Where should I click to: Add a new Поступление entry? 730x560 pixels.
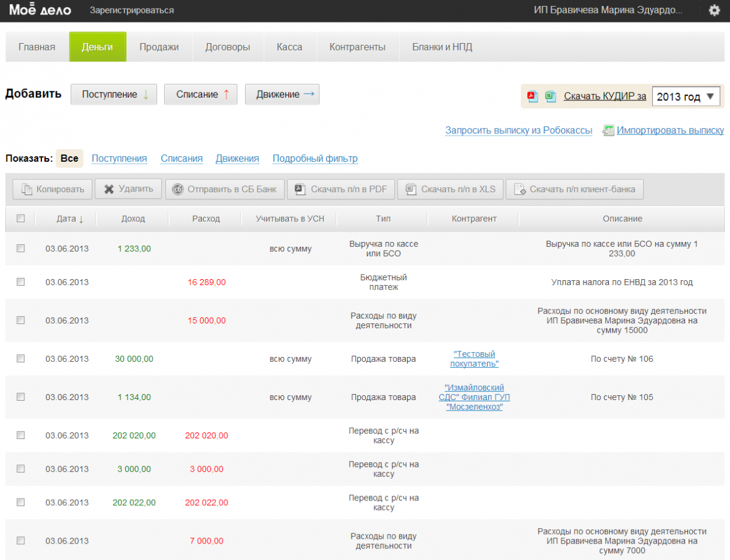point(114,94)
